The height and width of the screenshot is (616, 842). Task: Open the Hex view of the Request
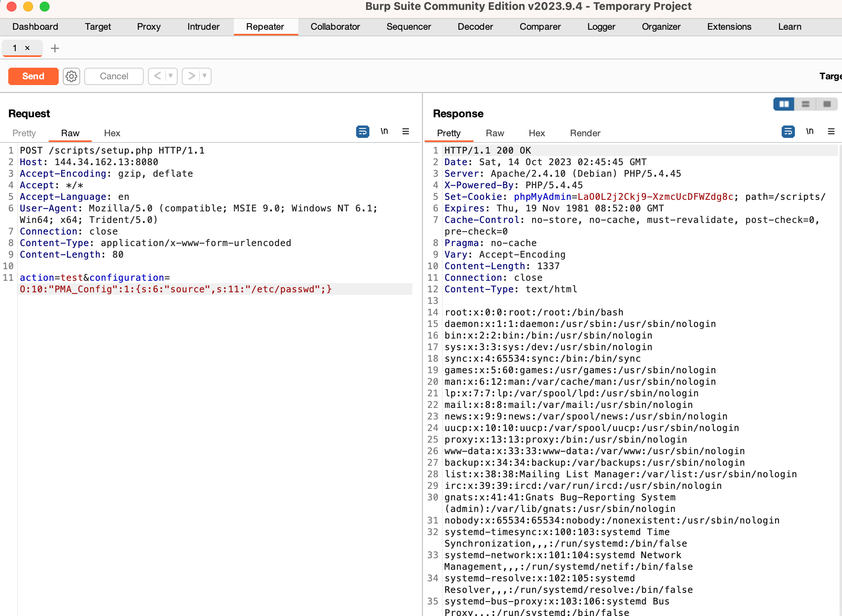[112, 133]
